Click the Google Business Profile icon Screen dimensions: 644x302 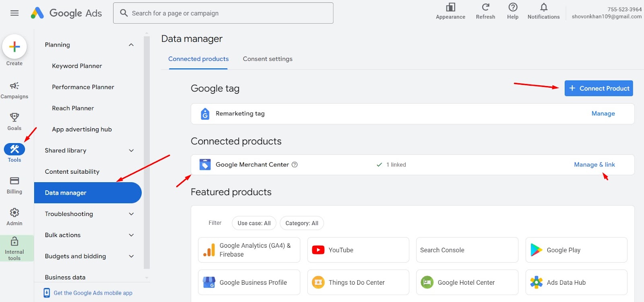pyautogui.click(x=209, y=282)
